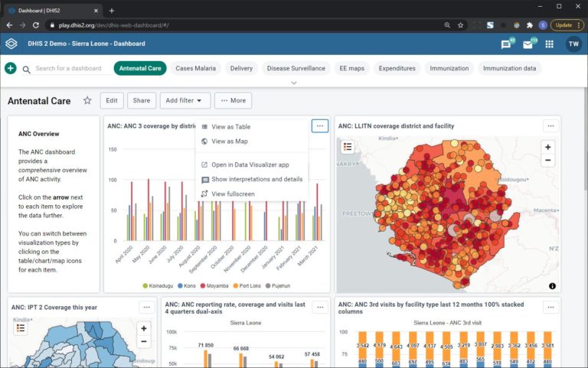588x368 pixels.
Task: Open options menu for LLITN coverage map
Action: 550,126
